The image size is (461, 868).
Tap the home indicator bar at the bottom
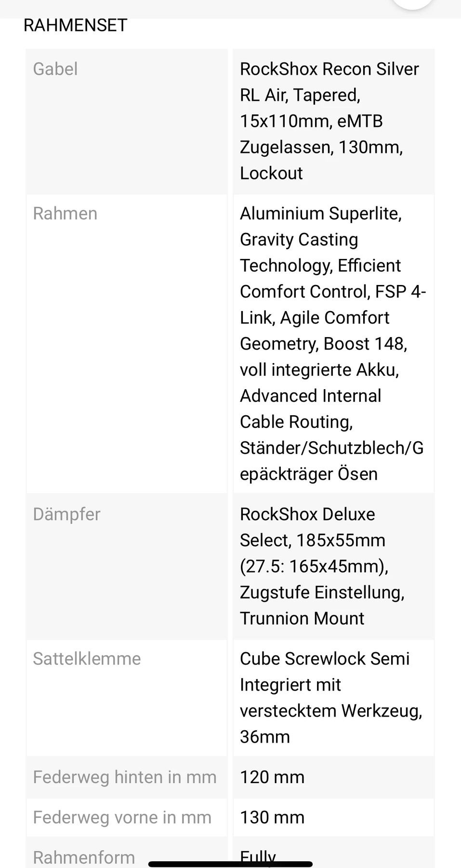[x=230, y=864]
